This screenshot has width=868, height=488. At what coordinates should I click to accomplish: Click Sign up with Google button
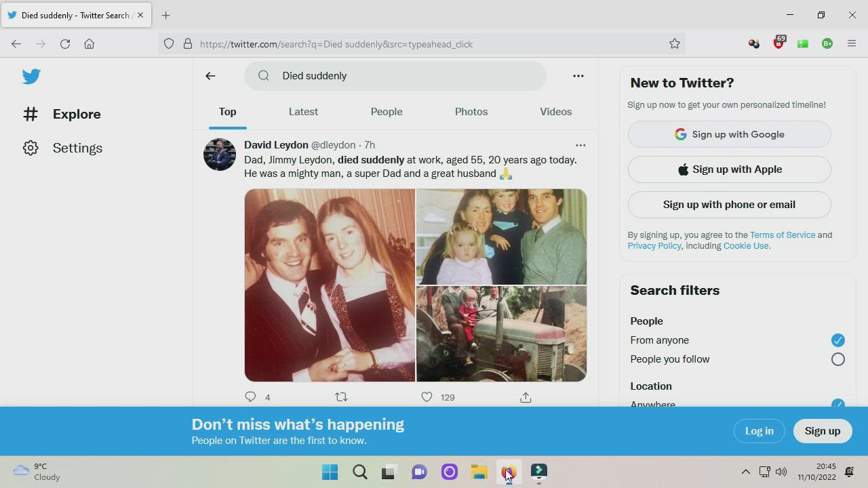click(x=729, y=134)
